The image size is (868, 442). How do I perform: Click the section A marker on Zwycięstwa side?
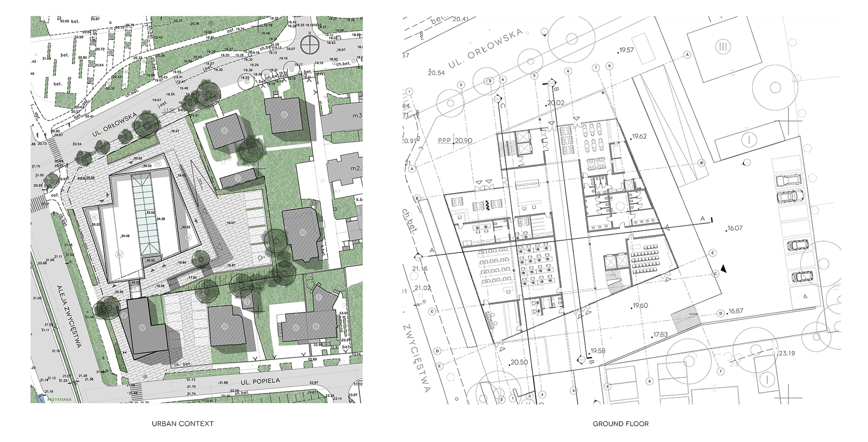tap(418, 256)
